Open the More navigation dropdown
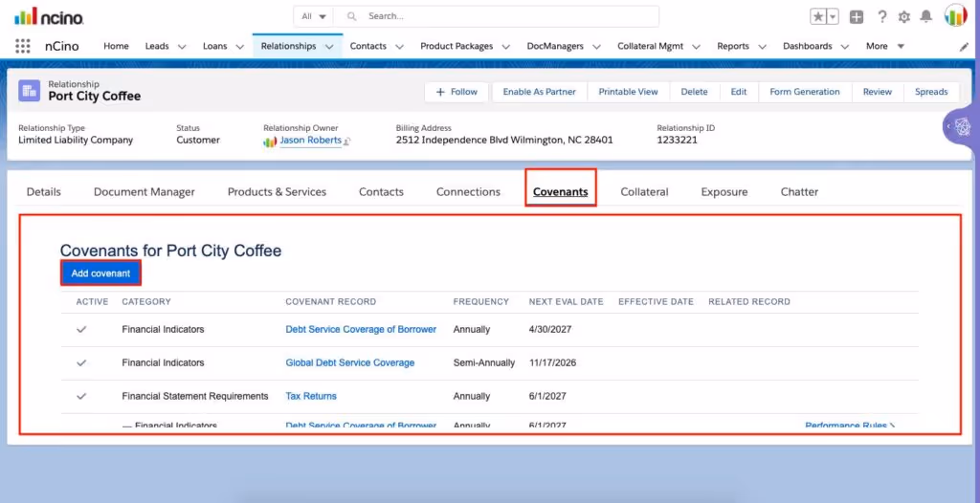This screenshot has height=503, width=980. pyautogui.click(x=885, y=46)
